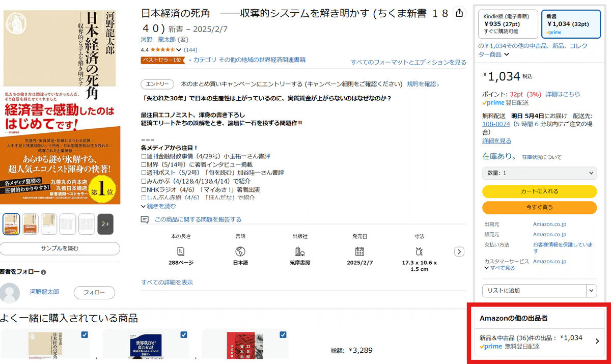
Task: Click お客様情報を保護しています link
Action: point(563,248)
